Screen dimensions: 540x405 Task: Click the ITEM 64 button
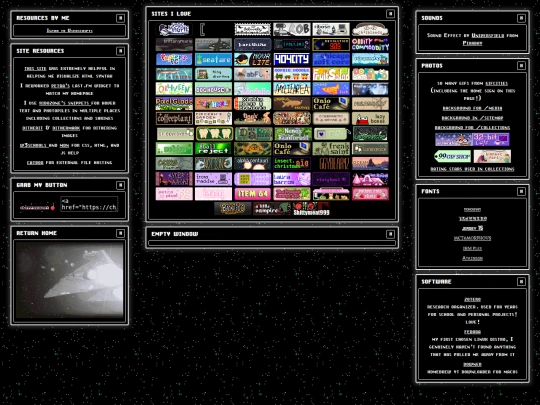[252, 194]
